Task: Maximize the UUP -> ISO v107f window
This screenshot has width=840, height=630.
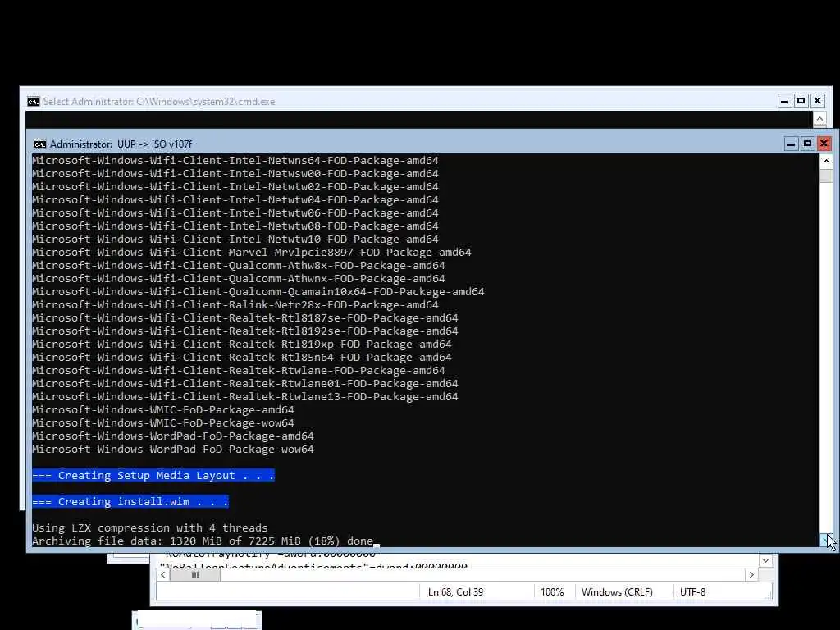Action: [807, 144]
